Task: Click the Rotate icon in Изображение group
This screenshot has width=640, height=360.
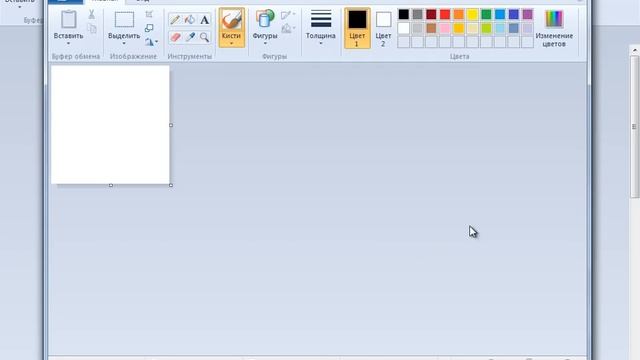Action: pyautogui.click(x=149, y=42)
